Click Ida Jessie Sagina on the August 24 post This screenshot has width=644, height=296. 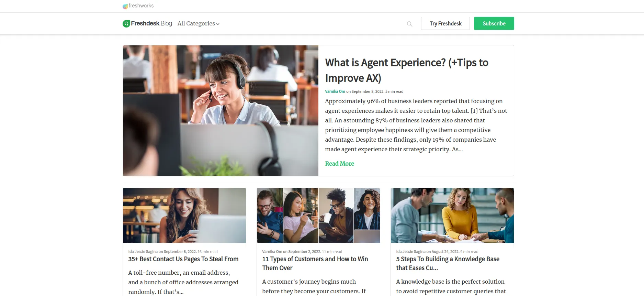click(411, 252)
